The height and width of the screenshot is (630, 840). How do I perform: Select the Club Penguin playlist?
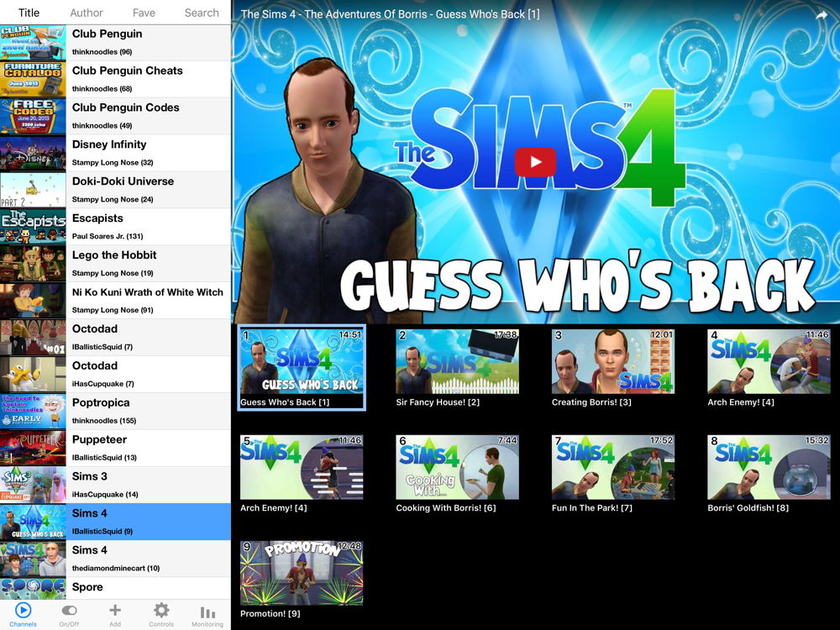pos(115,42)
